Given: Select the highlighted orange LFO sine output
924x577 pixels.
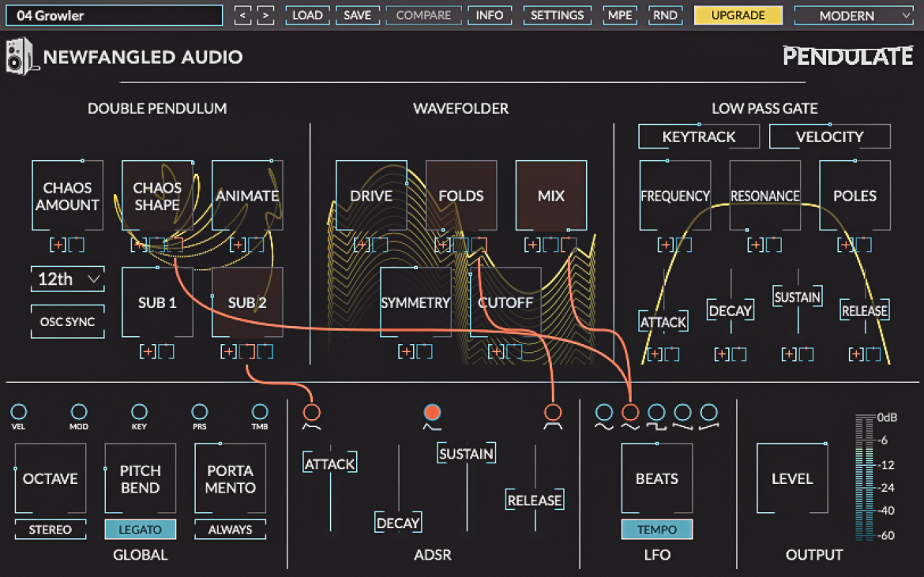Looking at the screenshot, I should pos(630,412).
